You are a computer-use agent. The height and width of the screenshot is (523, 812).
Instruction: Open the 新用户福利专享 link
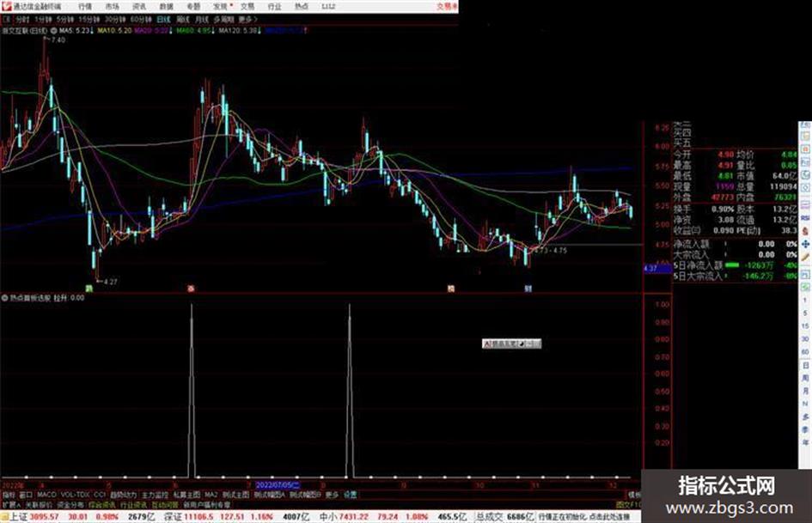pyautogui.click(x=206, y=504)
